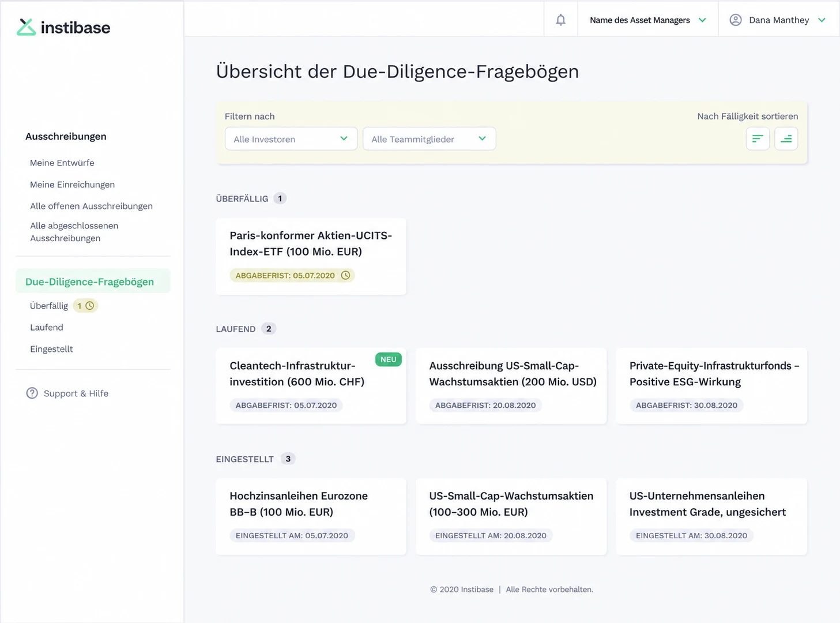This screenshot has height=623, width=840.
Task: Click the LAUFEND section heading
Action: pyautogui.click(x=236, y=329)
